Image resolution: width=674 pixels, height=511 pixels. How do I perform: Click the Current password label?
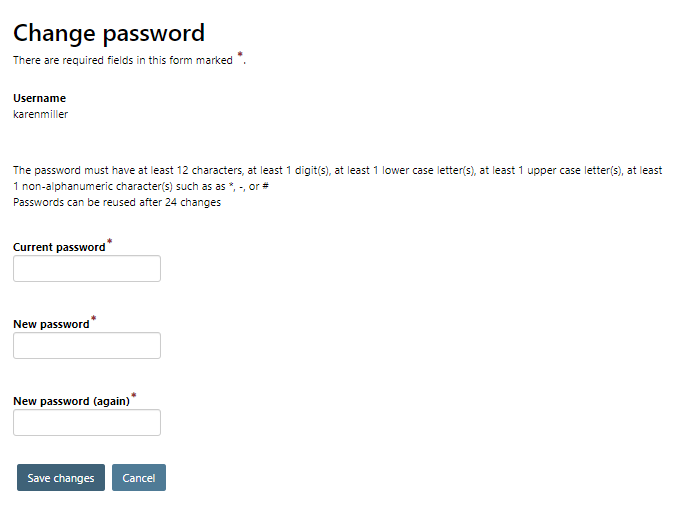[x=59, y=247]
